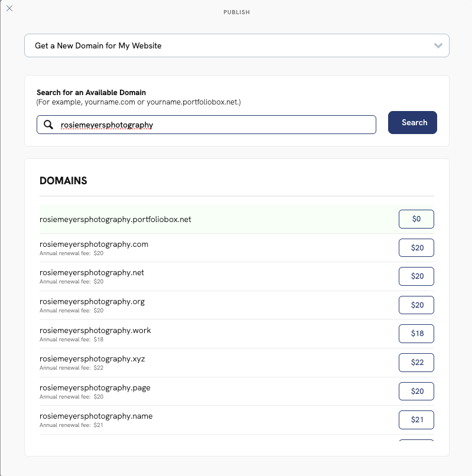
Task: Purchase rosiemeyersphotography.name for $21
Action: point(416,419)
